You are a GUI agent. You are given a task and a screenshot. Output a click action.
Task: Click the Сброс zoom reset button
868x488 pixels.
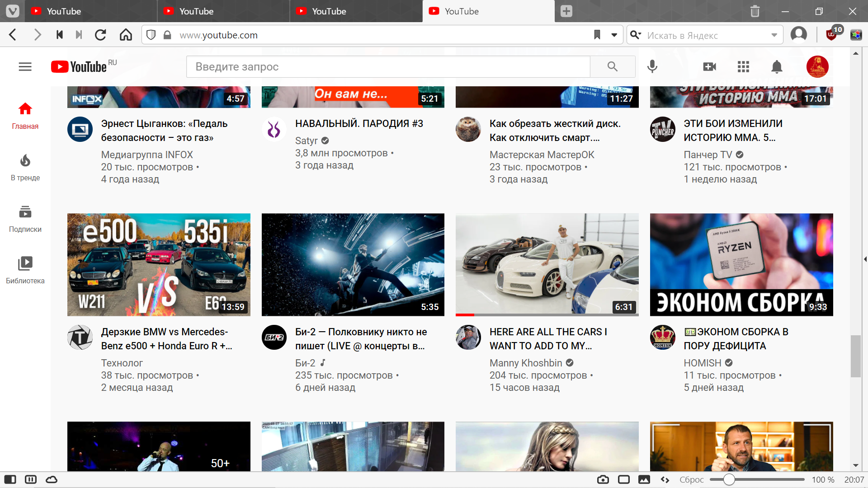coord(691,479)
